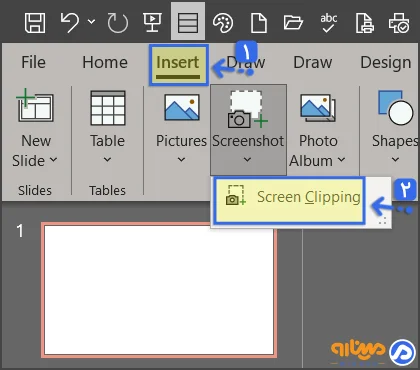
Task: Expand the Table dropdown chevron
Action: click(x=107, y=160)
